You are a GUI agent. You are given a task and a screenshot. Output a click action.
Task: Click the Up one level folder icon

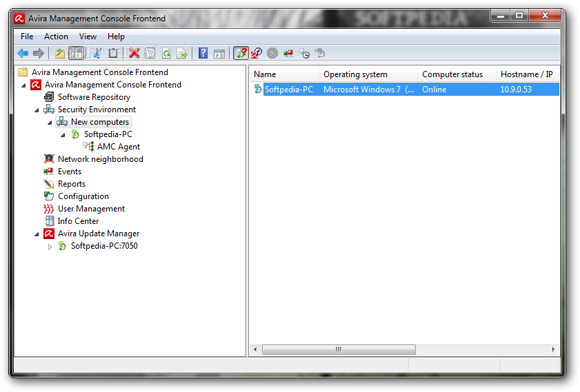(x=60, y=54)
